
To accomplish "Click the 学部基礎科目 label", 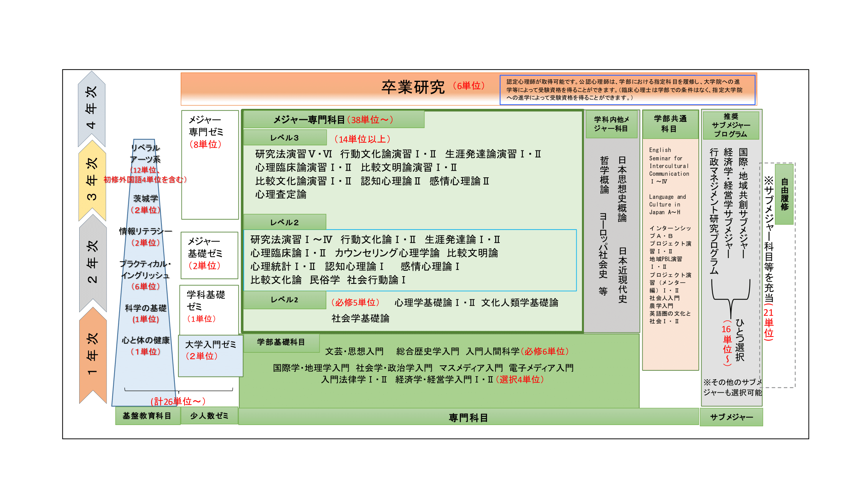I will tap(281, 342).
